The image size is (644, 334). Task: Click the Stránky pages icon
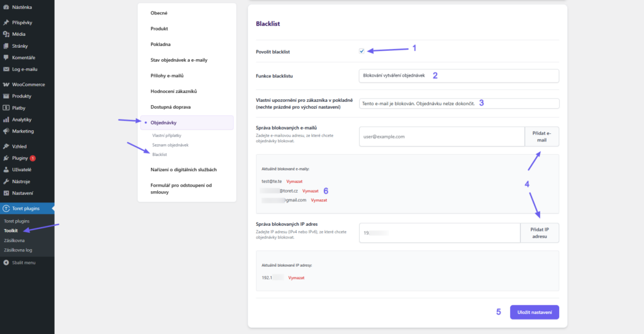[6, 46]
